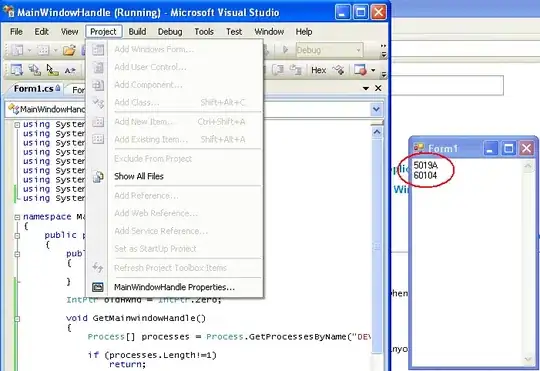Choose MainWindowHandle Properties menu item
This screenshot has width=540, height=371.
tap(175, 287)
